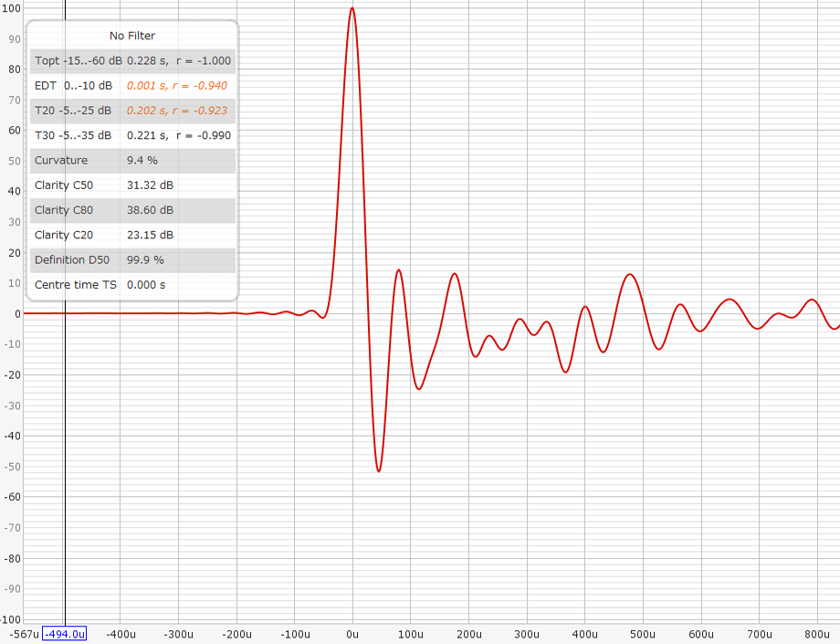Click the blue -494.0u cursor time box
Image resolution: width=840 pixels, height=644 pixels.
[x=64, y=634]
